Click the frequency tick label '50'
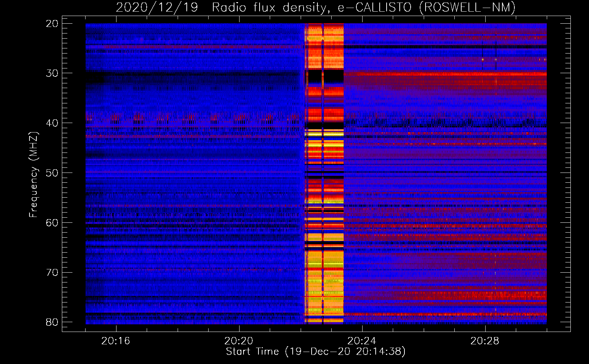589x364 pixels. click(52, 173)
